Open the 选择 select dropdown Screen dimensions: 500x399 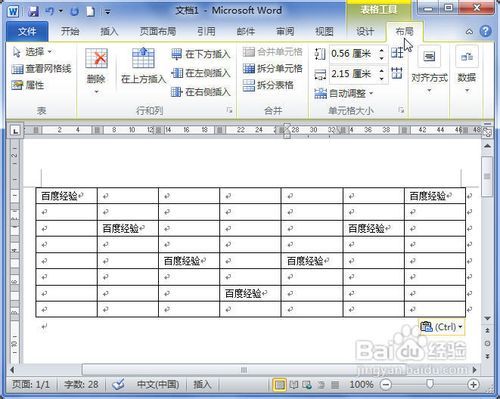click(x=32, y=52)
